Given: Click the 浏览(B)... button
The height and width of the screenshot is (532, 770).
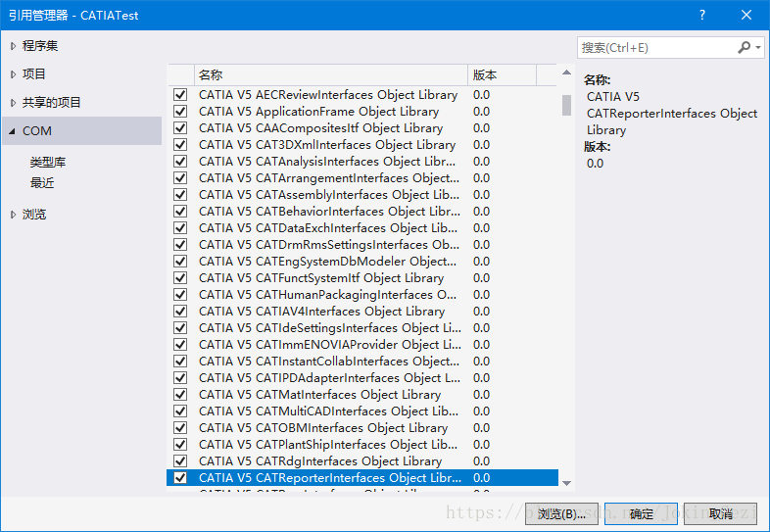Looking at the screenshot, I should pos(561,513).
